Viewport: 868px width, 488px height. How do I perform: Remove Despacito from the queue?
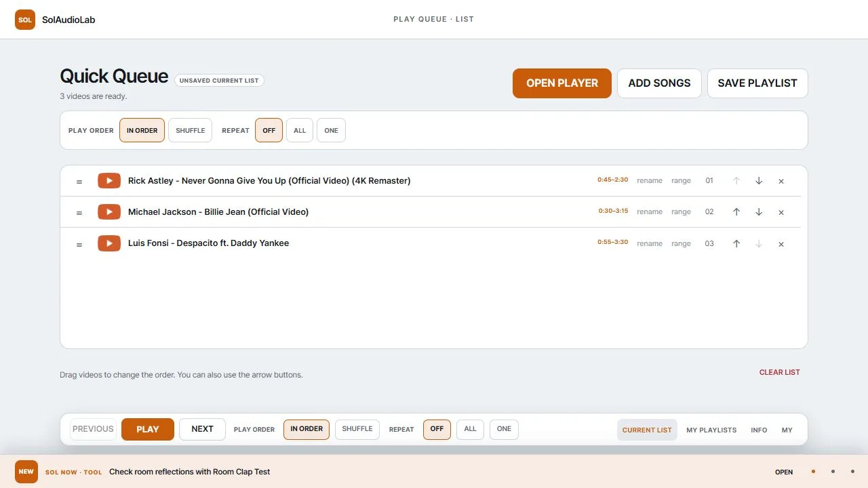pyautogui.click(x=781, y=244)
